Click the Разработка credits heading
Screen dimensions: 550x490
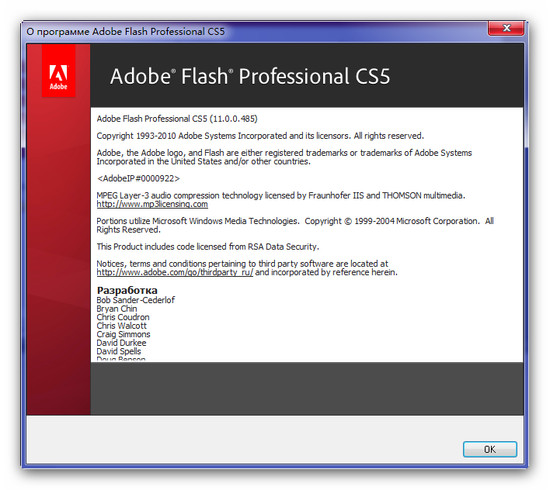127,290
